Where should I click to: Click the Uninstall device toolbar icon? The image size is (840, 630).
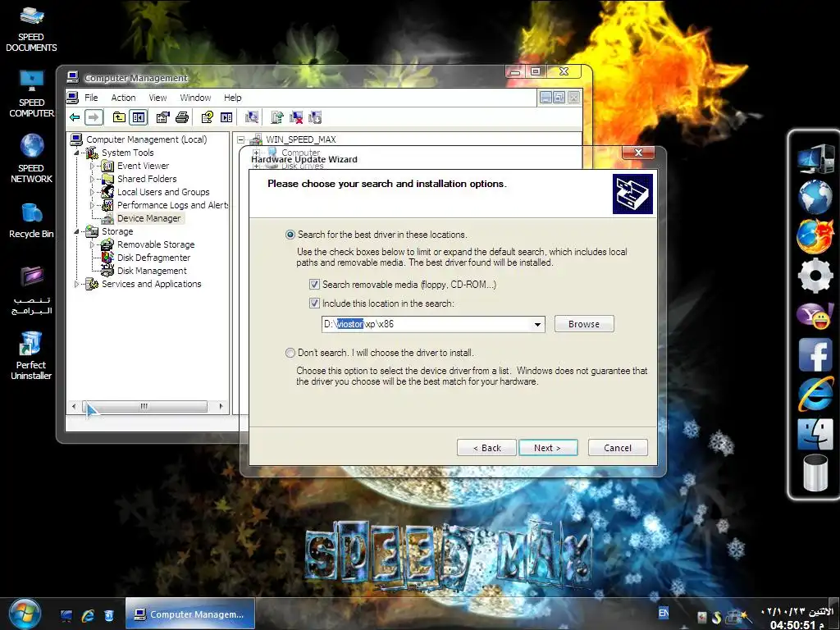(315, 116)
